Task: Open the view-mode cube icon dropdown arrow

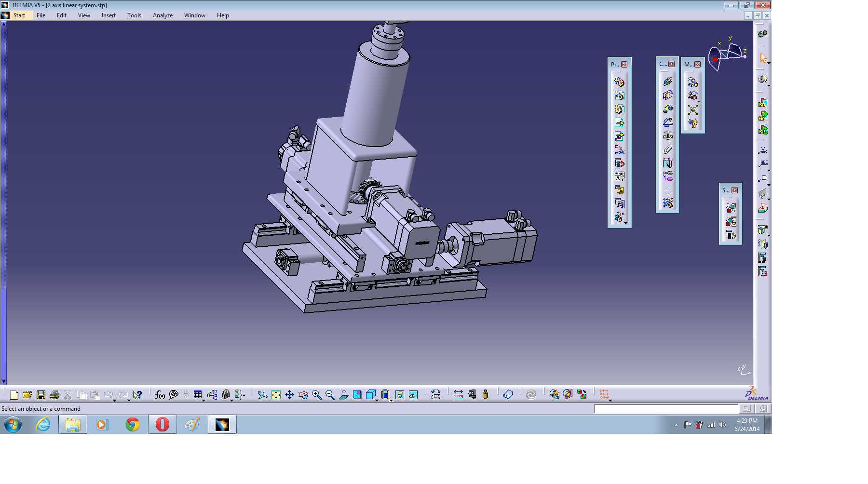Action: click(377, 400)
